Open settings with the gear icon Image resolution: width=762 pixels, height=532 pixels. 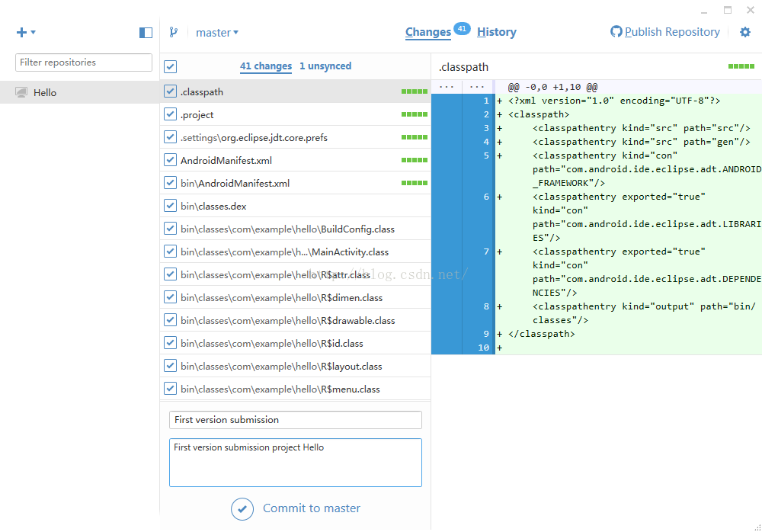[x=745, y=32]
